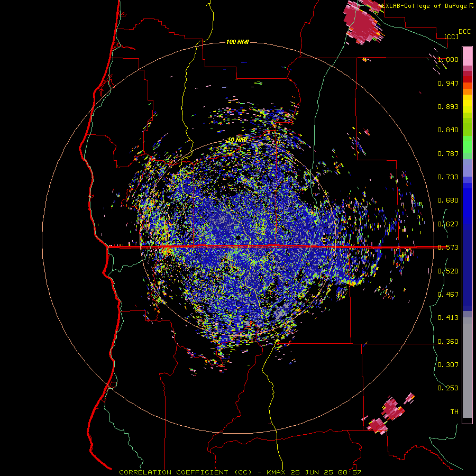Screen dimensions: 476x476
Task: Select the 0.733 legend value
Action: (448, 177)
